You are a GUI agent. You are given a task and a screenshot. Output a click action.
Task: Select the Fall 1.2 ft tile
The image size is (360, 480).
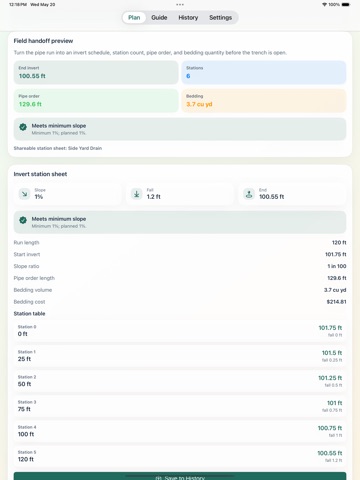click(x=180, y=194)
